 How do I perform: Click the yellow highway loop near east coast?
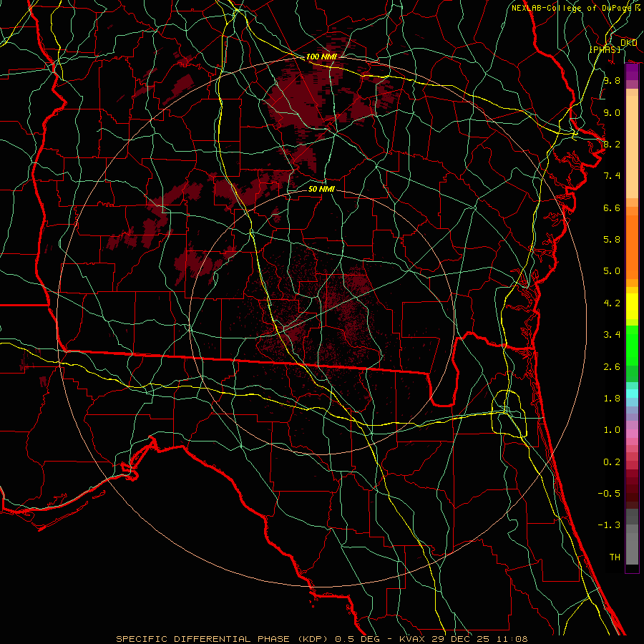click(511, 414)
